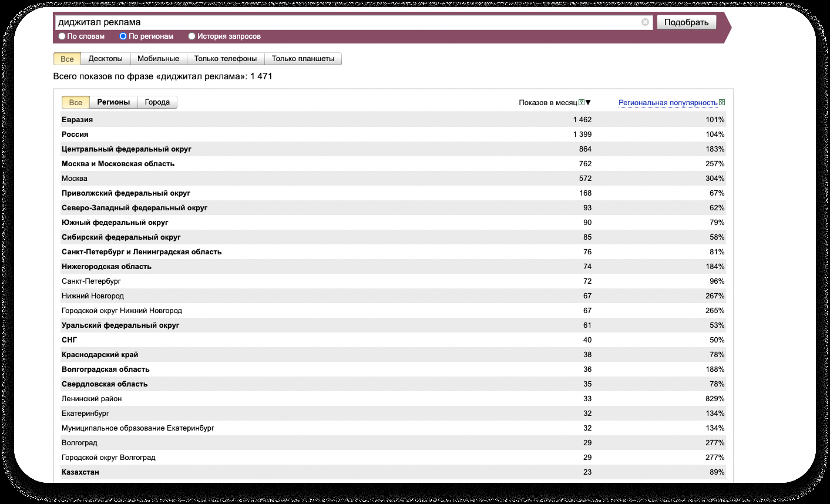This screenshot has height=504, width=830.
Task: Select Ленинский район row
Action: coord(394,399)
